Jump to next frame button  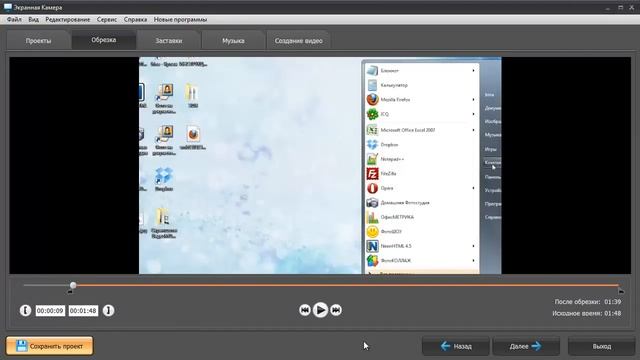coord(336,310)
